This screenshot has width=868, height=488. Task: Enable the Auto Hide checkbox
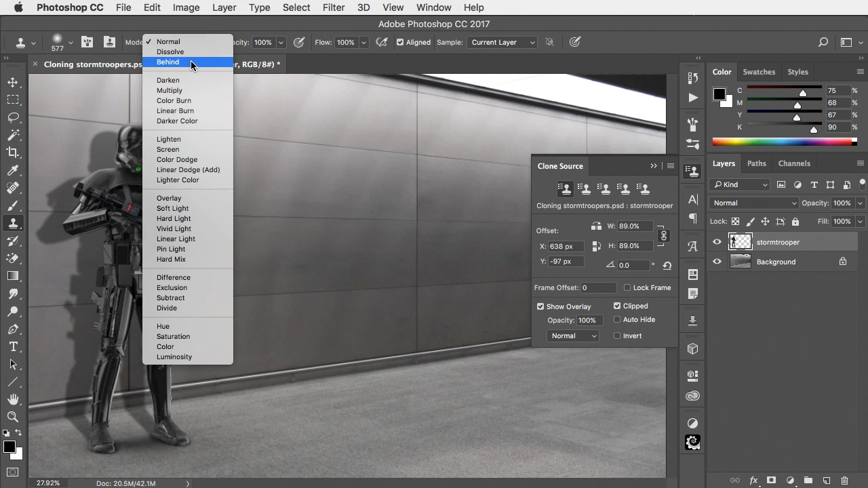(617, 319)
